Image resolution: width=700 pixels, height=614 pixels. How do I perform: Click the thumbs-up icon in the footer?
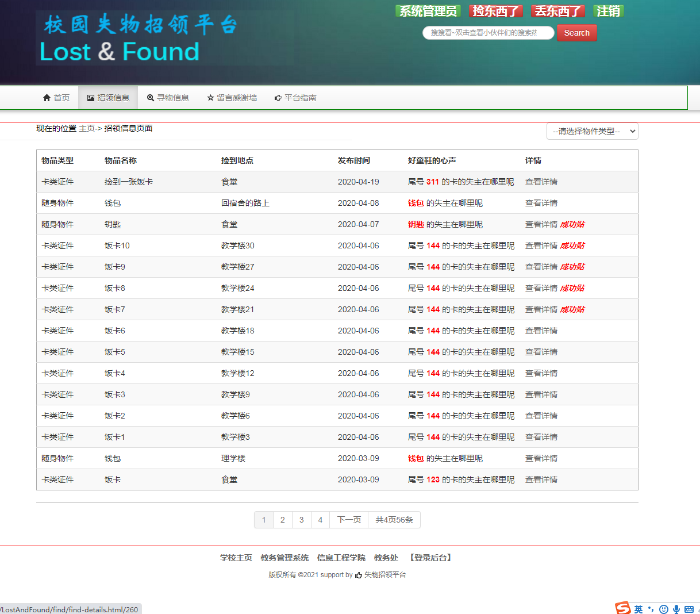(x=359, y=575)
